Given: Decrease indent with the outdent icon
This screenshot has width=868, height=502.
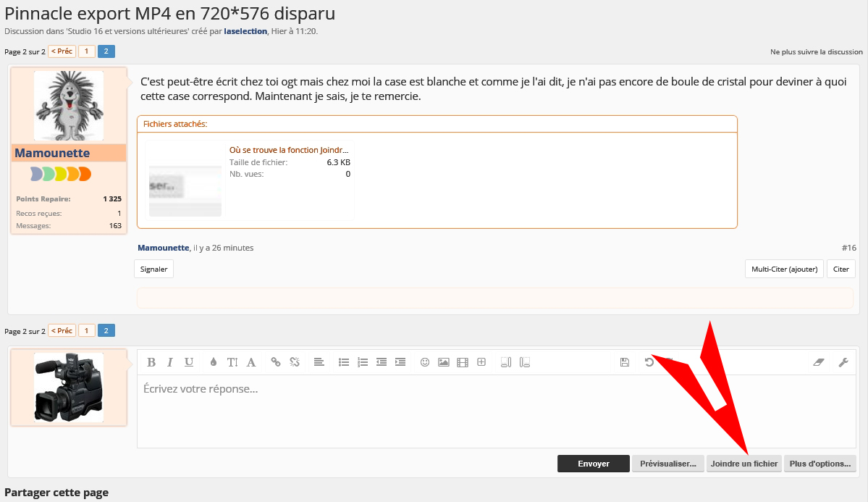Looking at the screenshot, I should pos(382,362).
